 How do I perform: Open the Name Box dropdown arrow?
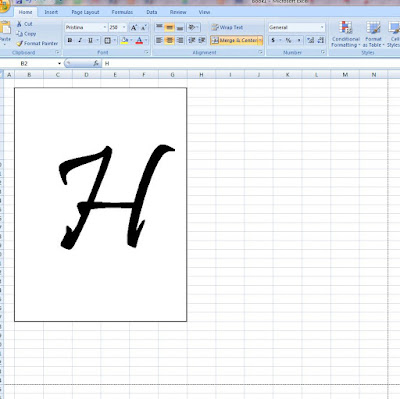click(x=59, y=63)
